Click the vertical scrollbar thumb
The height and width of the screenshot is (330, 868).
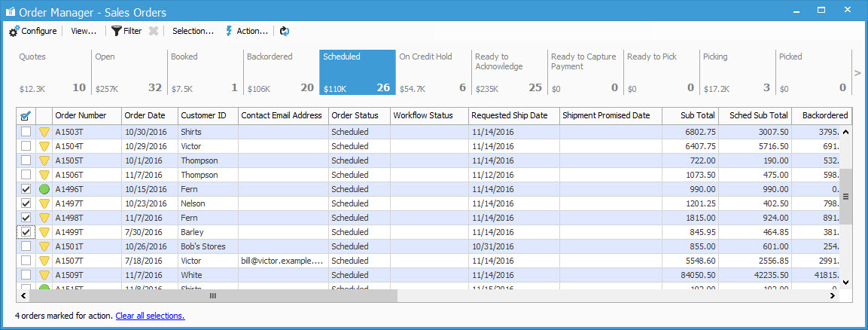tap(845, 196)
